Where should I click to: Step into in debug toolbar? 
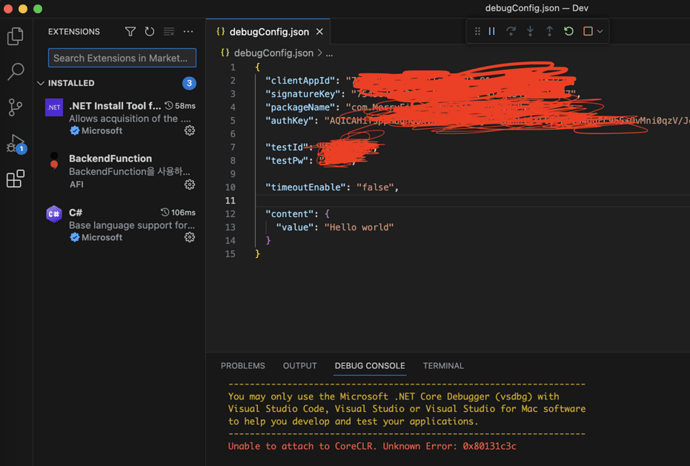pyautogui.click(x=530, y=31)
